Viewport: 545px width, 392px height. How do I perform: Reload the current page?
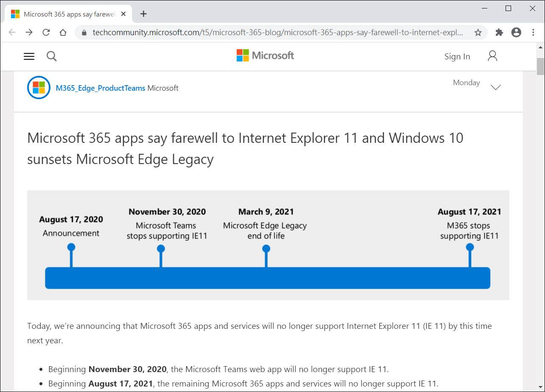point(46,33)
